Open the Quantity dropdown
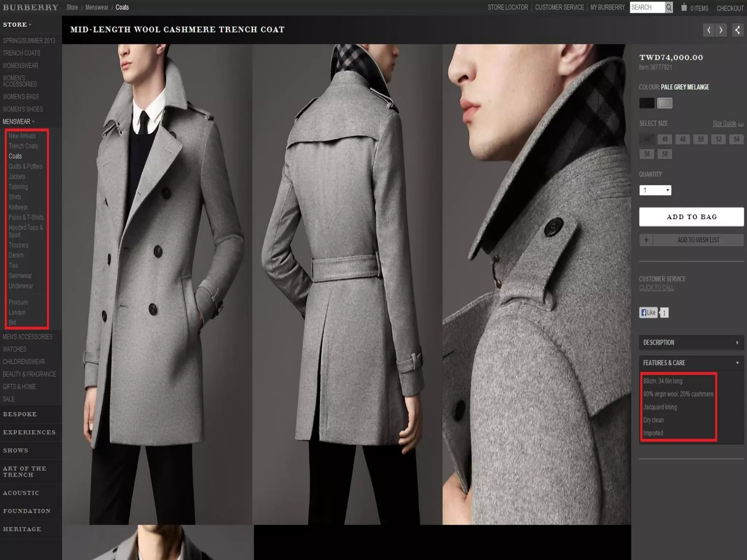747x560 pixels. (x=655, y=190)
